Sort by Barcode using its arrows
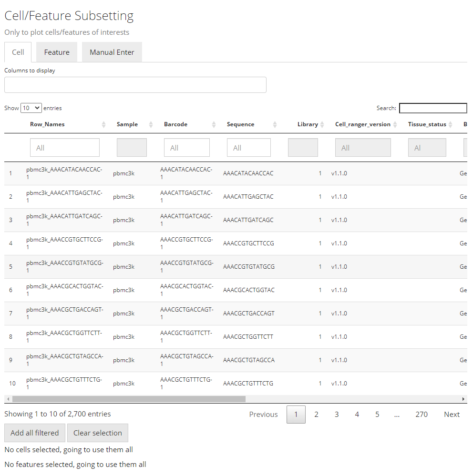The image size is (473, 476). point(214,125)
